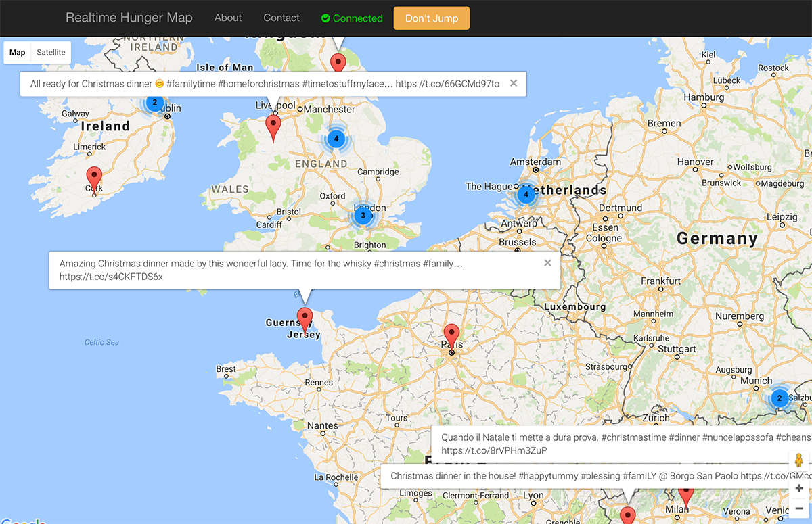812x524 pixels.
Task: Switch to Satellite view
Action: tap(50, 52)
